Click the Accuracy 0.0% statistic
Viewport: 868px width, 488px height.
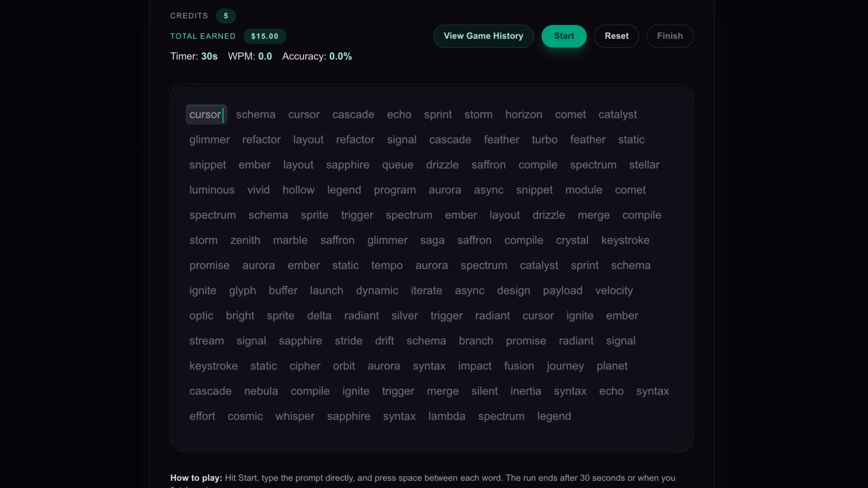pyautogui.click(x=317, y=57)
